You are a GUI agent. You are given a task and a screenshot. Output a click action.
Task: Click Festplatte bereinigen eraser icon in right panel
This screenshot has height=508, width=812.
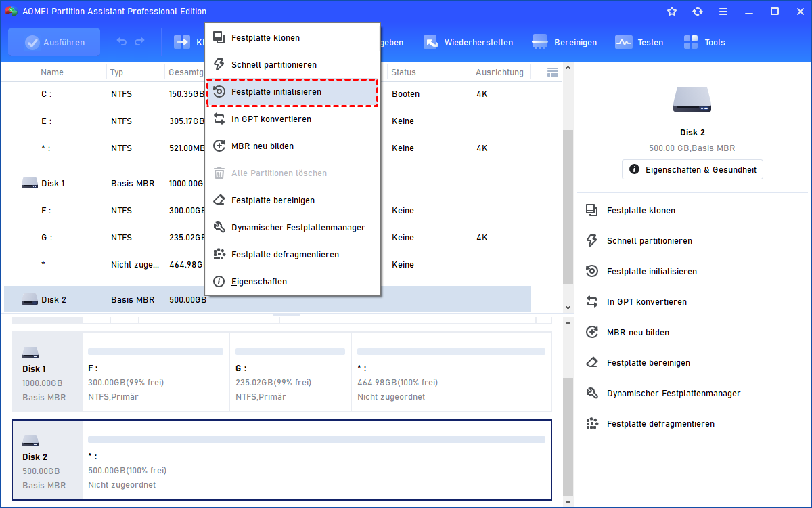[x=592, y=363]
